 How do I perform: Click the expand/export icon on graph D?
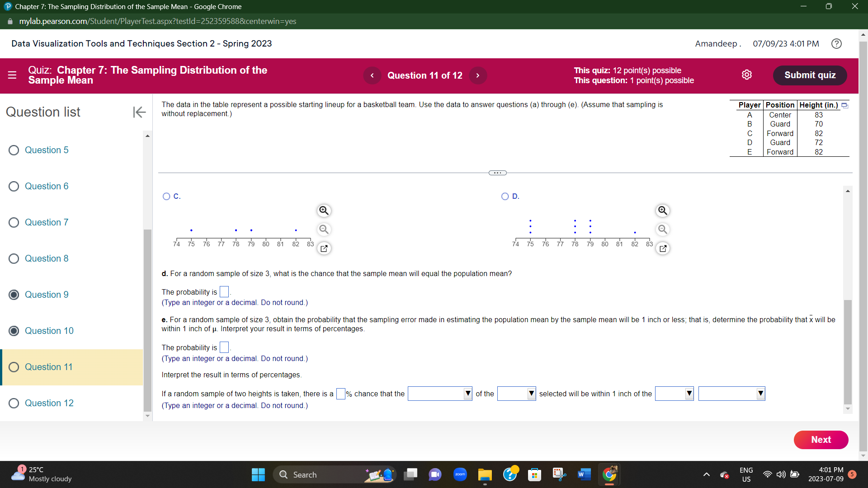[663, 249]
